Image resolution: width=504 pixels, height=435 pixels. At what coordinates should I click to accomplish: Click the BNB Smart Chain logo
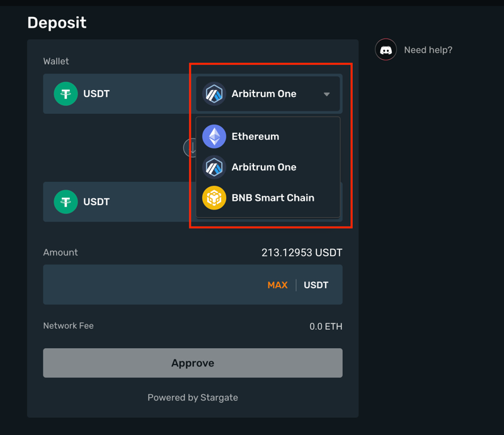click(x=214, y=198)
